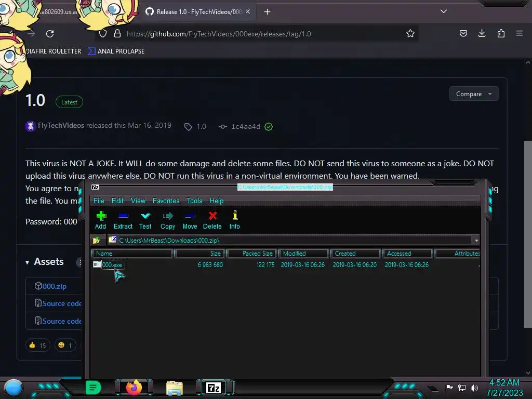Click the smiley reaction with 1
This screenshot has height=399, width=532.
pos(65,345)
